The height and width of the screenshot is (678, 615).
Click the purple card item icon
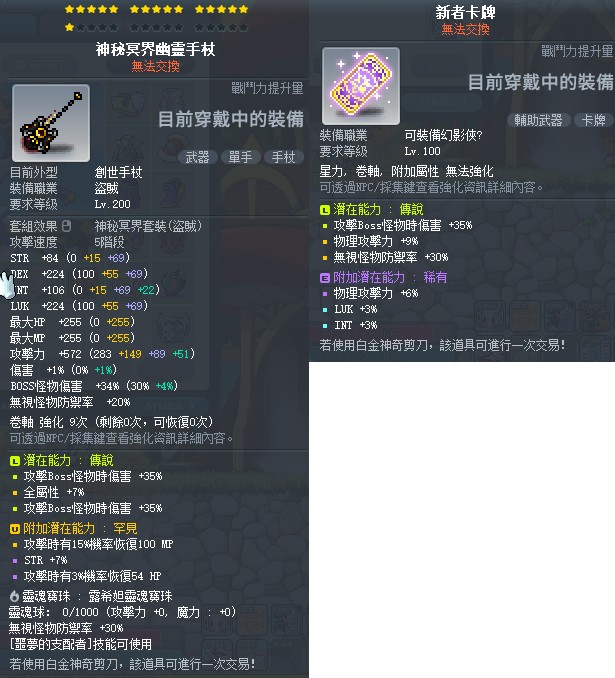pyautogui.click(x=361, y=86)
